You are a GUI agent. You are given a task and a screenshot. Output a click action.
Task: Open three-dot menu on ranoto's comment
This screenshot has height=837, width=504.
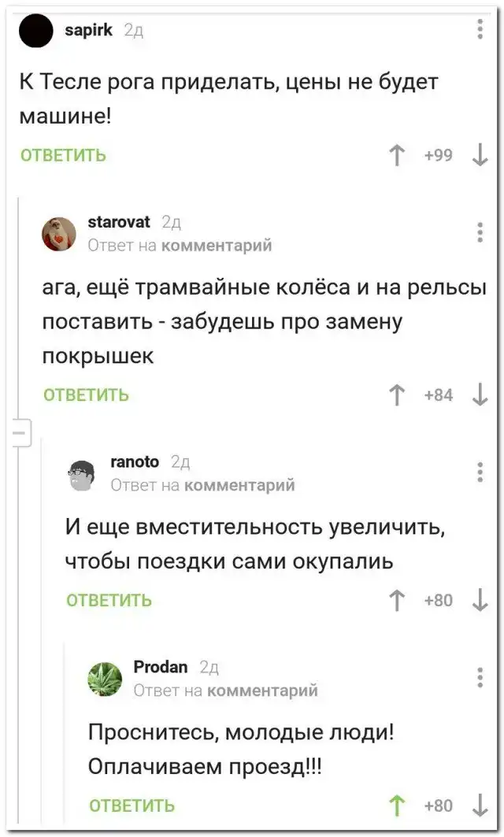pos(480,472)
